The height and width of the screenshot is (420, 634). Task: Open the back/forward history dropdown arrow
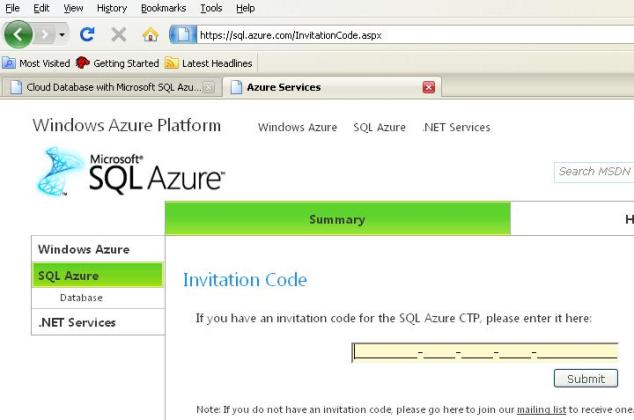[x=62, y=35]
